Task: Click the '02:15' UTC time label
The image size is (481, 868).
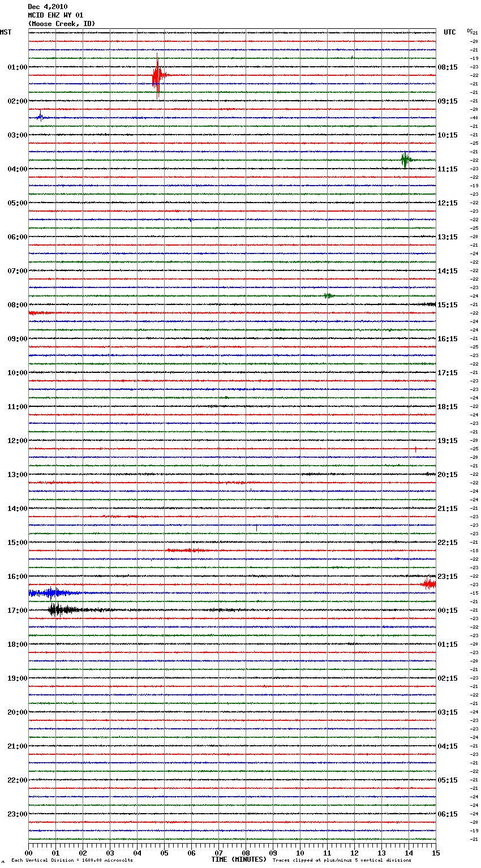Action: (448, 678)
